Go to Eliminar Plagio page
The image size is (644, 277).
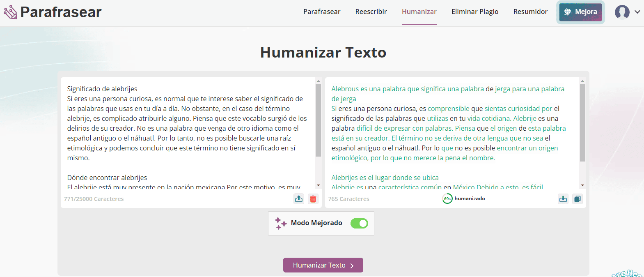pos(475,12)
